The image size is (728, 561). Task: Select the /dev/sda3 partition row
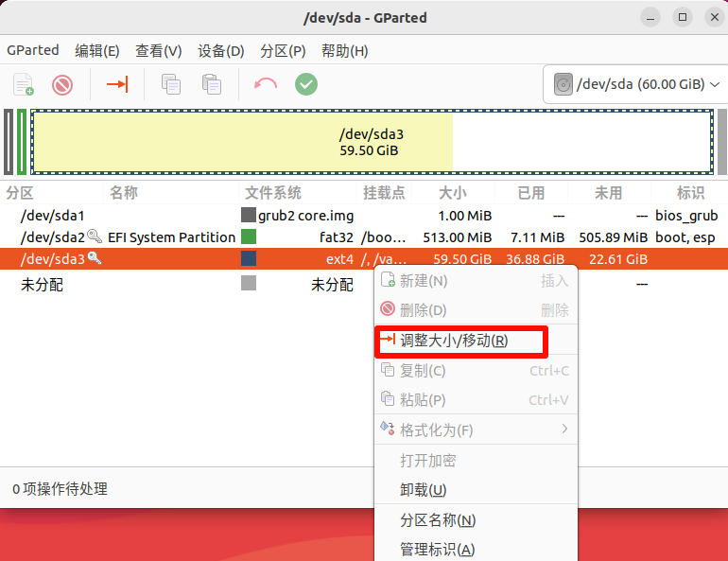(364, 258)
